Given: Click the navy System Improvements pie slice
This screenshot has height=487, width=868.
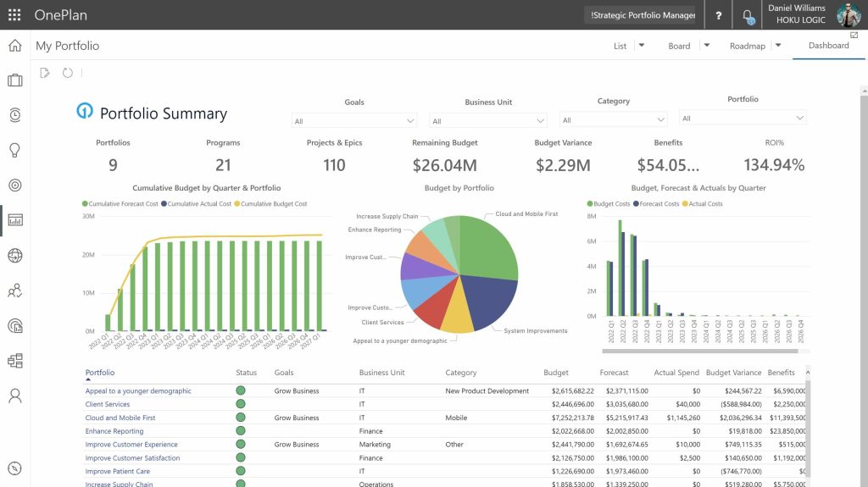Looking at the screenshot, I should (x=487, y=302).
